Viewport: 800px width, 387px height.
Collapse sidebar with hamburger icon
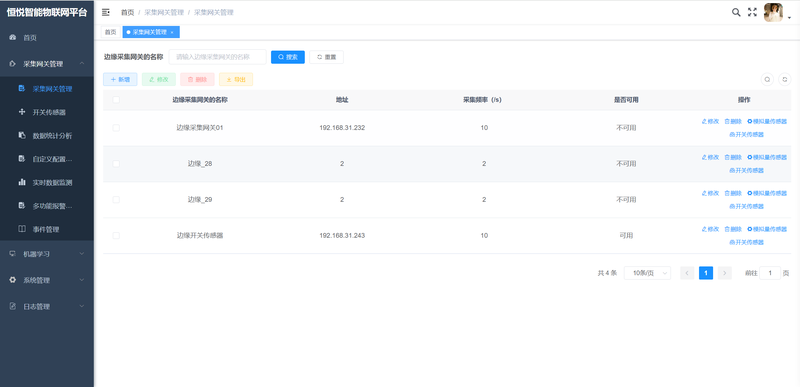tap(106, 12)
